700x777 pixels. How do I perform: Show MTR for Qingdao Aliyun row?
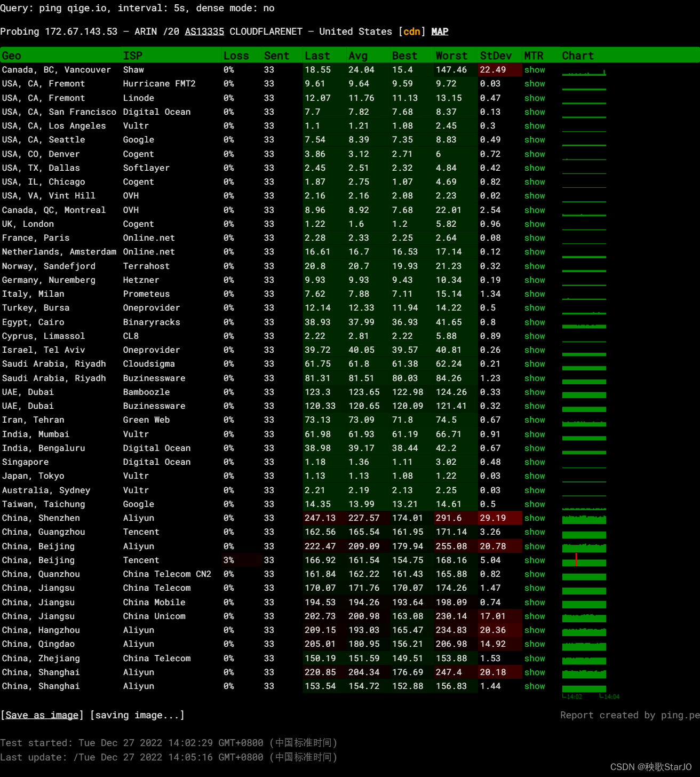point(535,644)
